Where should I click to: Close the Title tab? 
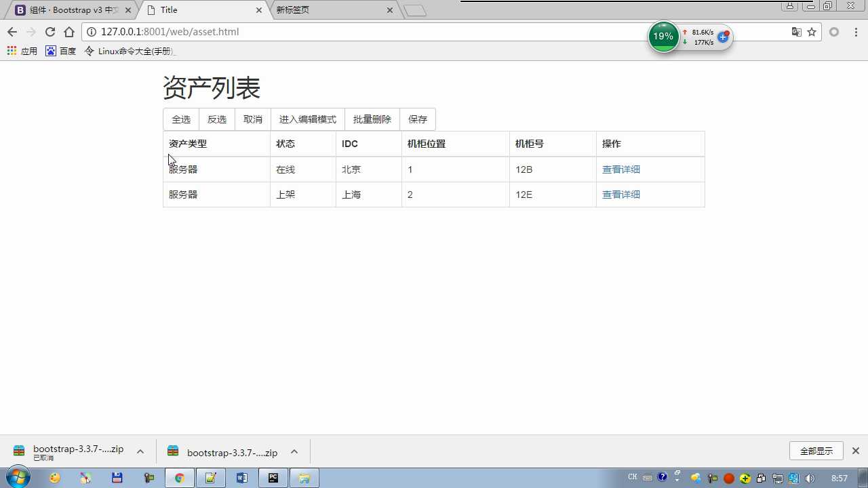(x=259, y=10)
